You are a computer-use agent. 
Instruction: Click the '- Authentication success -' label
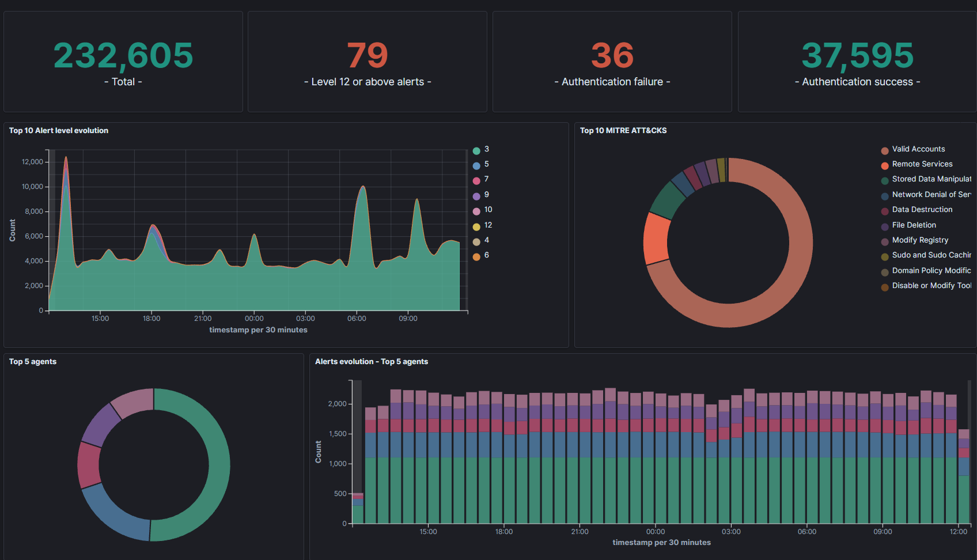pyautogui.click(x=858, y=82)
